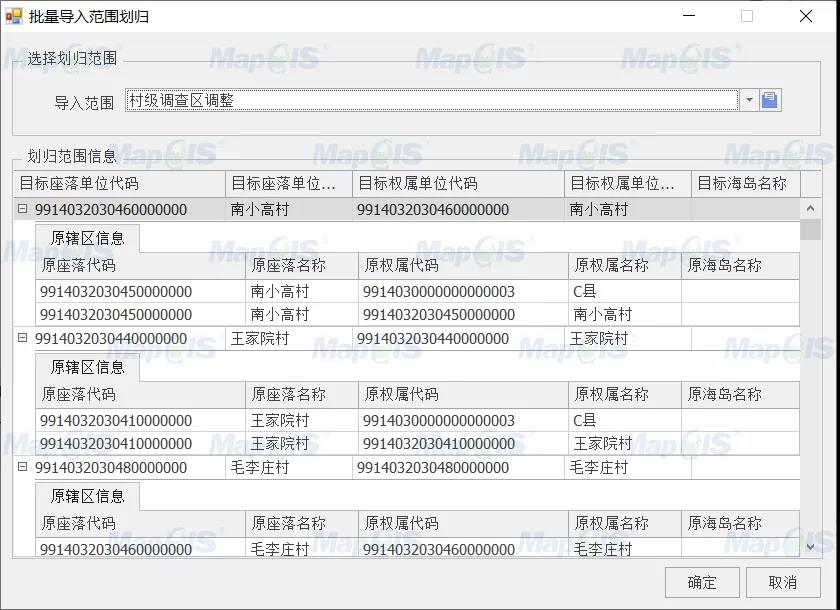The image size is (840, 610).
Task: Collapse the 9914032030460000000 南小高村 row
Action: (23, 210)
